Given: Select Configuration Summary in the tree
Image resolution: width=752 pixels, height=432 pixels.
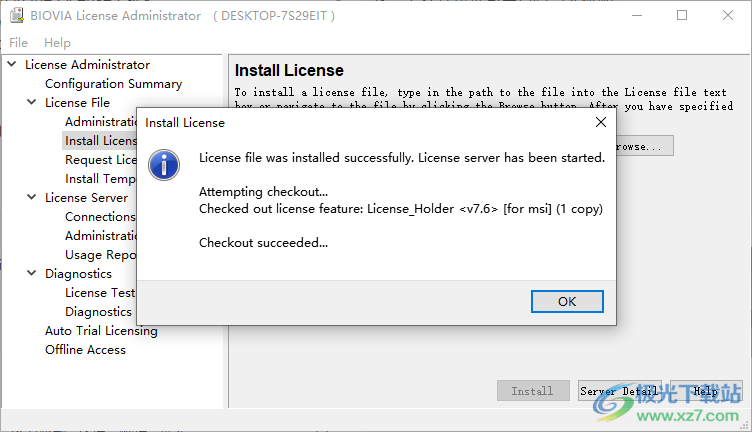Looking at the screenshot, I should click(x=114, y=84).
